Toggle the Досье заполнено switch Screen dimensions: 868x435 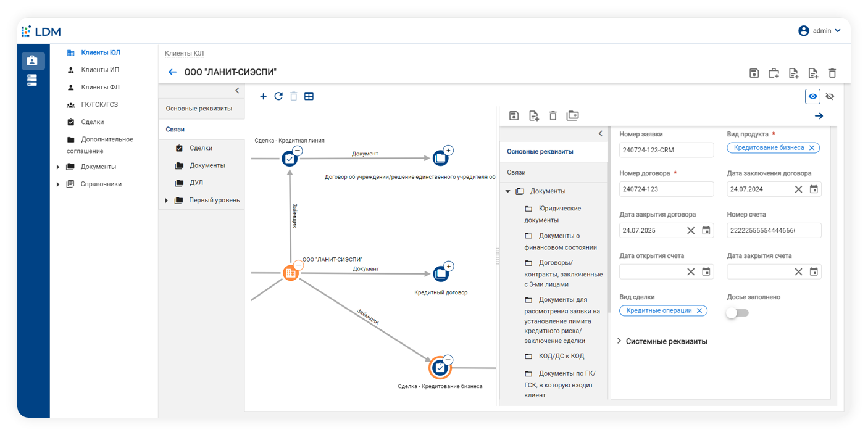pos(737,313)
